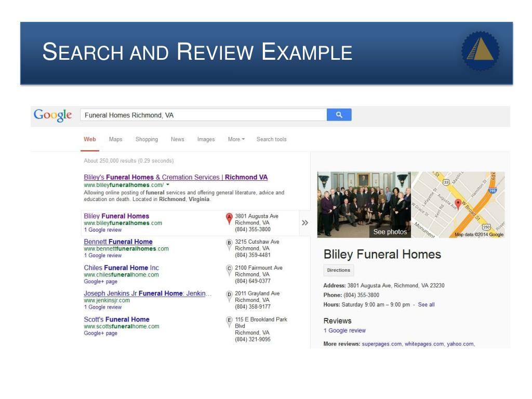The height and width of the screenshot is (399, 532).
Task: Click the red marker on the map thumbnail
Action: click(458, 204)
